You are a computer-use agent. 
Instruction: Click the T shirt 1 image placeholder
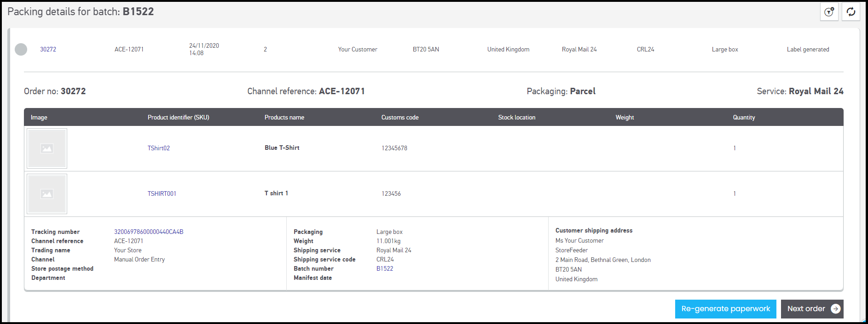tap(47, 194)
